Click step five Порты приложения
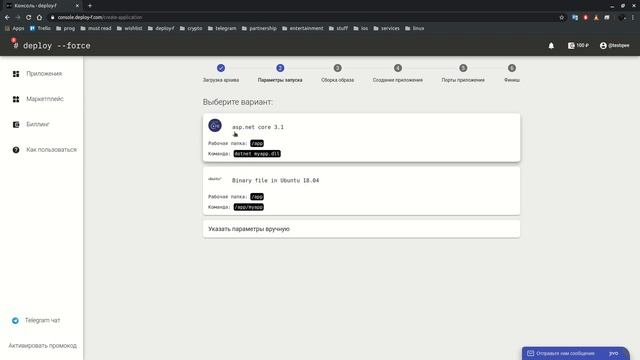 coord(463,73)
